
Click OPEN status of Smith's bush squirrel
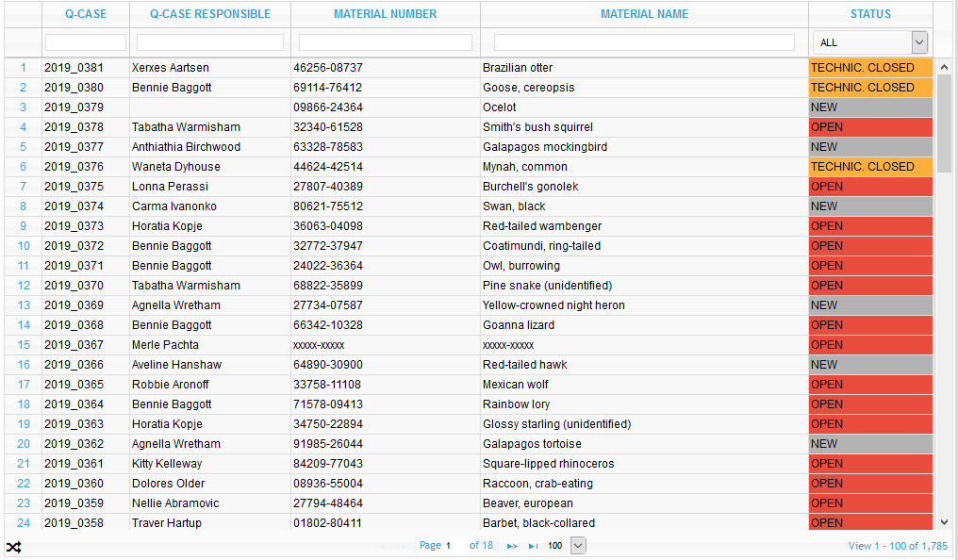(x=870, y=127)
